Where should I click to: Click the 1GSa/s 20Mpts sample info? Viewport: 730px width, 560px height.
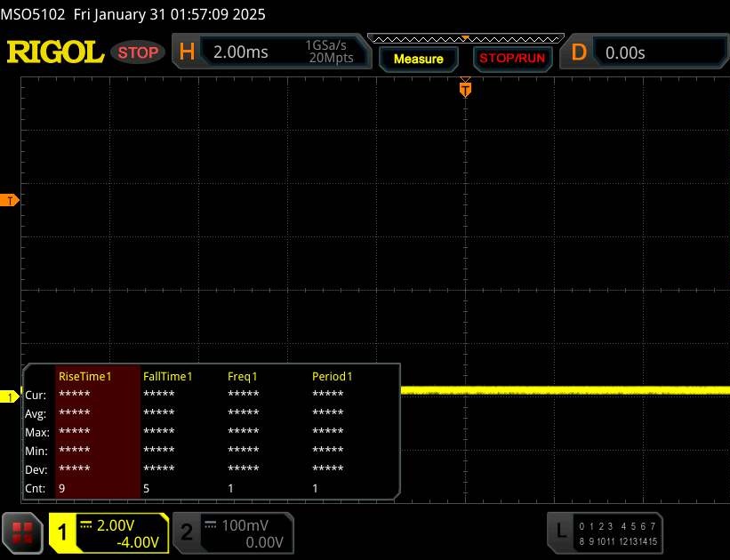tap(329, 52)
